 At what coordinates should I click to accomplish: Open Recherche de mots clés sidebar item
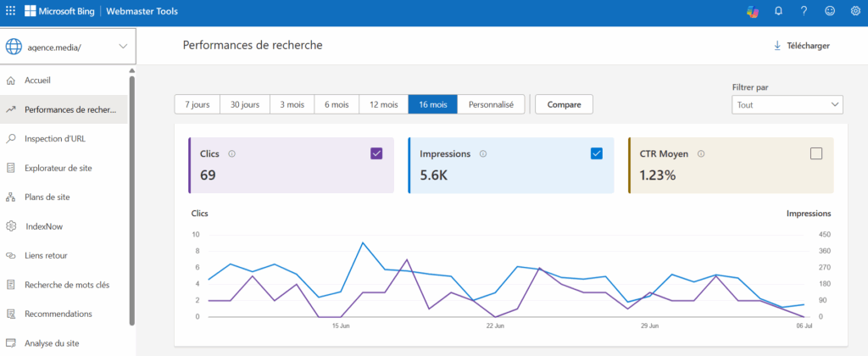coord(64,285)
